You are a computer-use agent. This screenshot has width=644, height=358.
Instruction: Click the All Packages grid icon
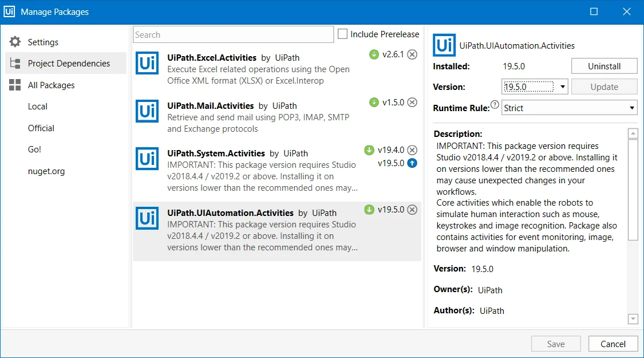[x=15, y=85]
